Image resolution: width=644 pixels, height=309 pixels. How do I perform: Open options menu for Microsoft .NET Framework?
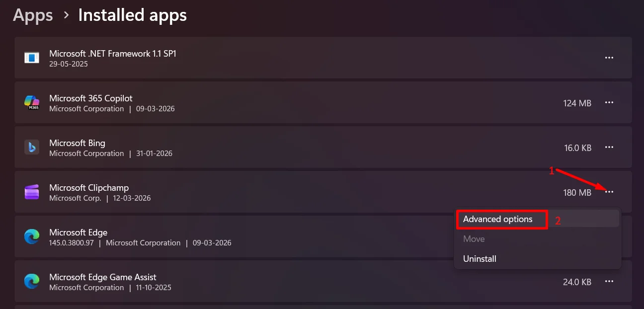click(x=609, y=58)
